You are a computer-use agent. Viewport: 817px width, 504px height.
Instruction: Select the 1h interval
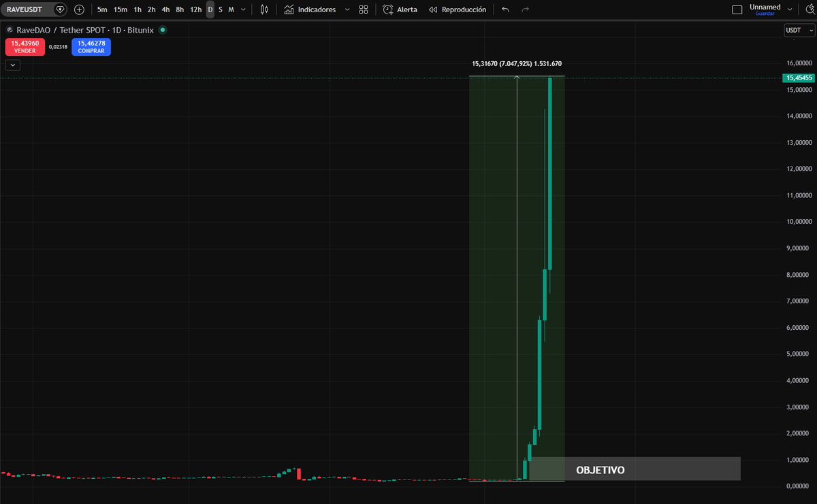click(138, 10)
